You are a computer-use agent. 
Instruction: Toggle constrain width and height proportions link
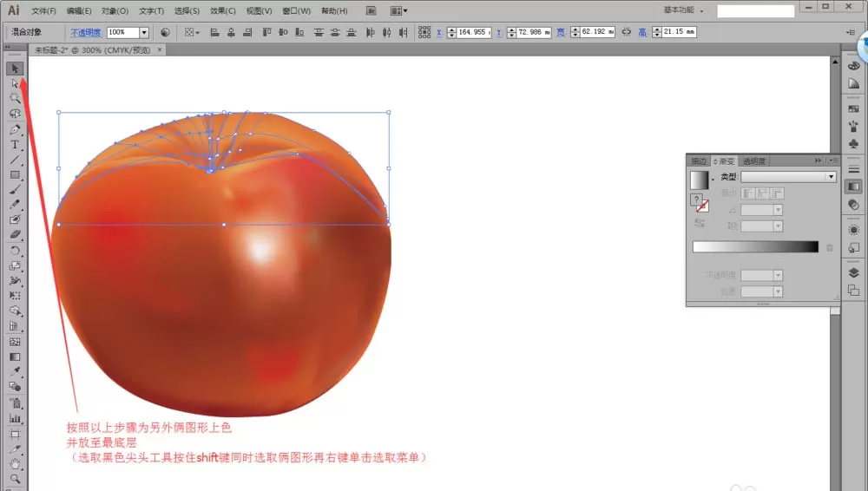tap(626, 32)
